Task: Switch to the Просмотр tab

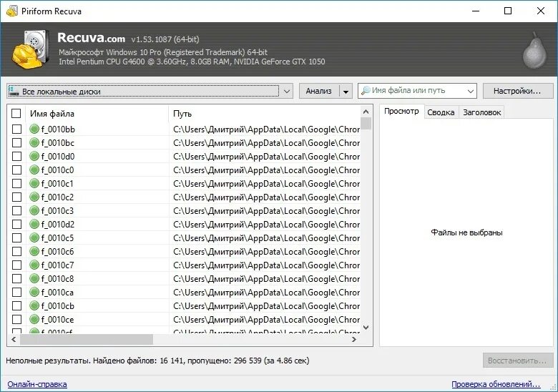Action: coord(401,112)
